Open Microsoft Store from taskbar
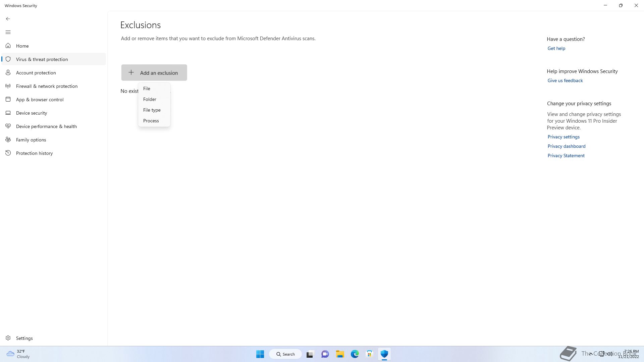644x362 pixels. point(369,354)
